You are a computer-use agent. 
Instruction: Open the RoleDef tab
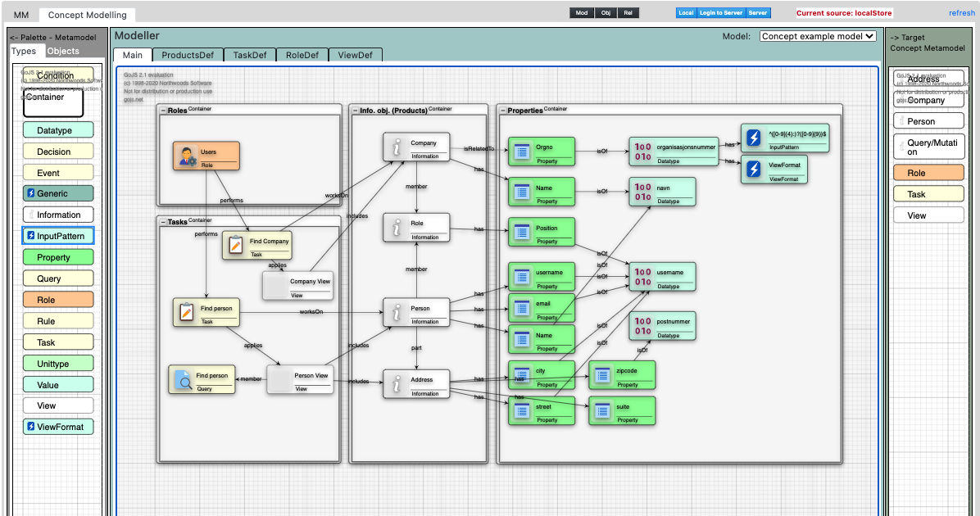point(302,55)
